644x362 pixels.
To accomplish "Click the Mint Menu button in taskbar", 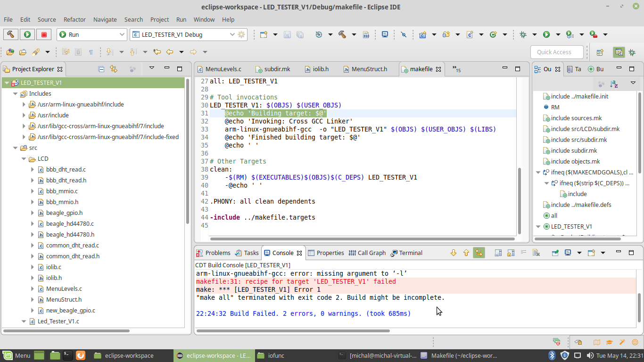I will pyautogui.click(x=17, y=355).
